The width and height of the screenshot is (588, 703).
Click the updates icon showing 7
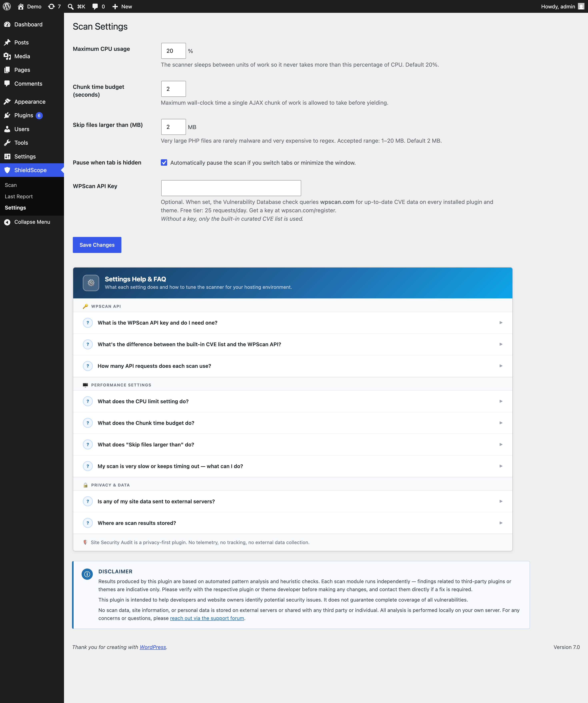coord(51,6)
